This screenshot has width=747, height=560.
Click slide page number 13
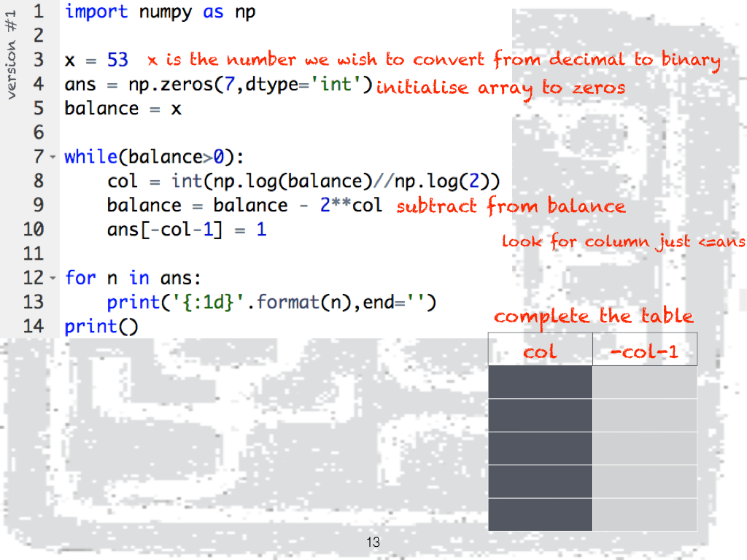[x=373, y=542]
